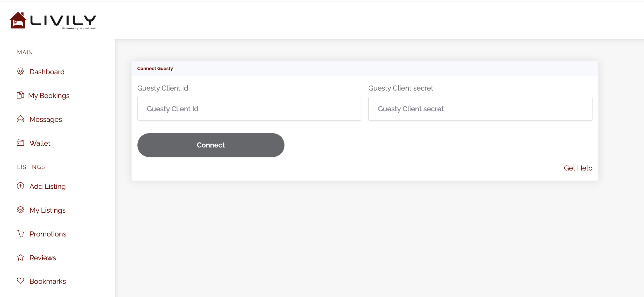Screen dimensions: 644x297
Task: Open the Dashboard menu item
Action: [x=47, y=72]
